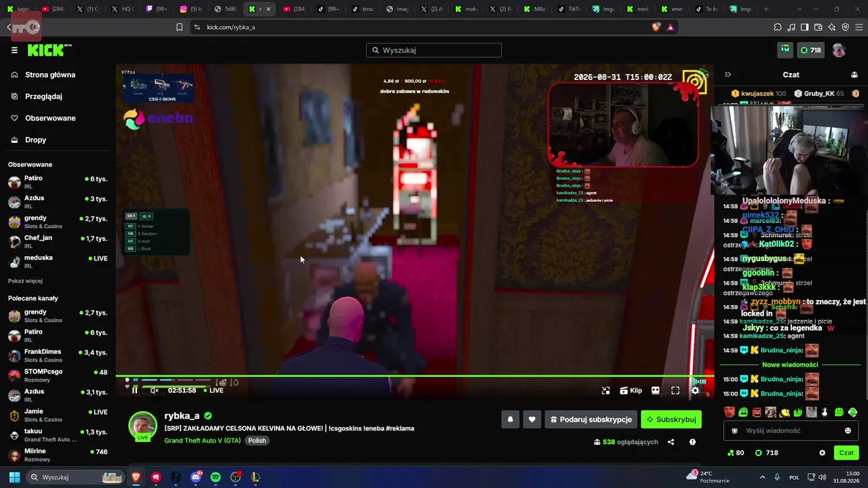This screenshot has width=868, height=488.
Task: Open the Grand Theft Auto V category link
Action: click(x=202, y=441)
